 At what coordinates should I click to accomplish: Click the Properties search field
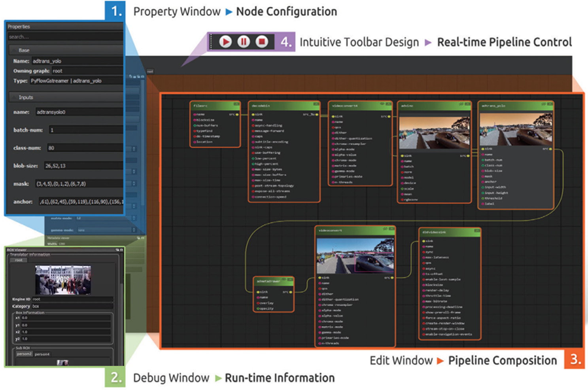pos(63,37)
